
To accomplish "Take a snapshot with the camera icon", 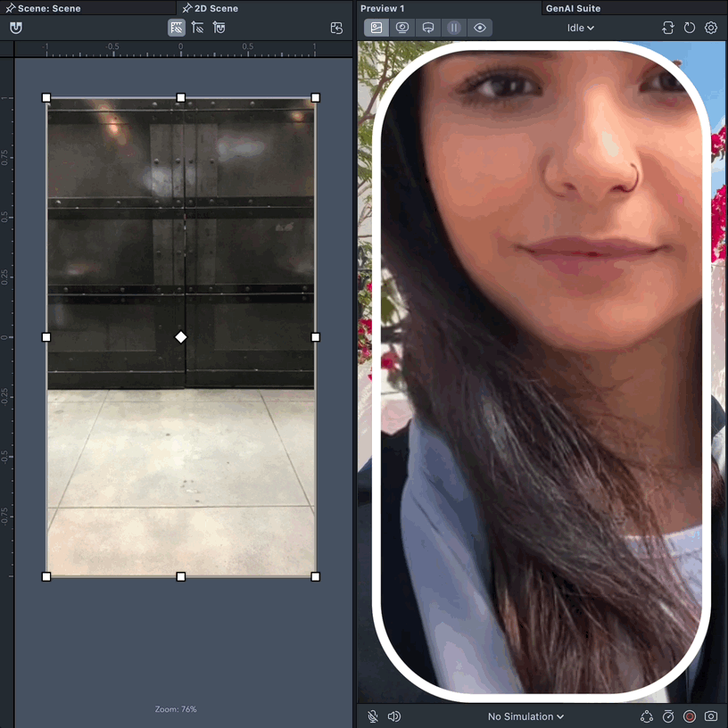I will coord(711,716).
